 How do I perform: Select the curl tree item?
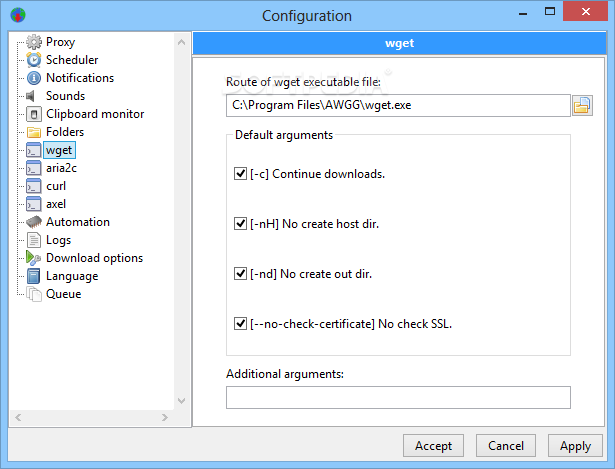[x=56, y=186]
